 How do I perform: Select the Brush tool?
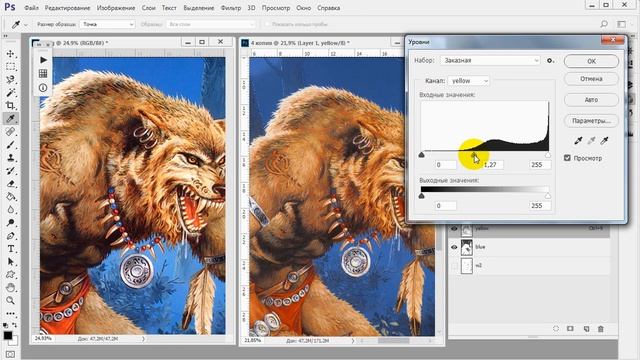[11, 144]
